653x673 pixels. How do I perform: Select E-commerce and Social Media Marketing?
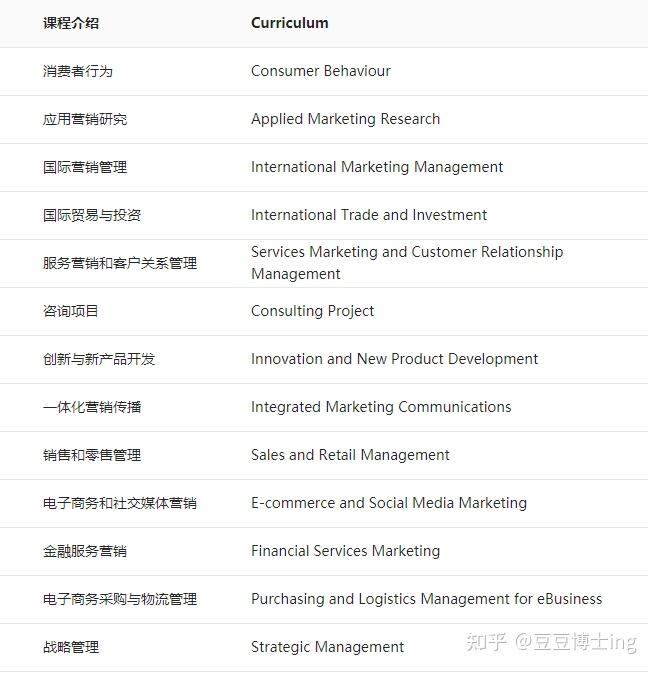389,503
